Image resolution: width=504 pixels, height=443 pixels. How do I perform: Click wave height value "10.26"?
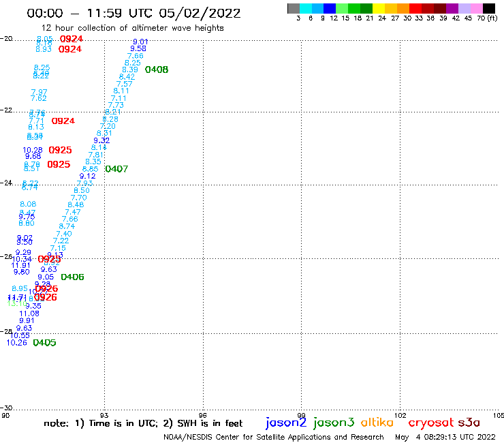17,343
